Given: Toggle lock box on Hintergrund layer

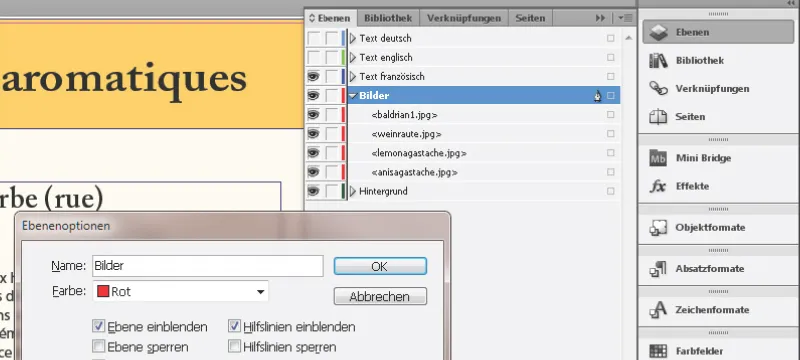Looking at the screenshot, I should (332, 191).
